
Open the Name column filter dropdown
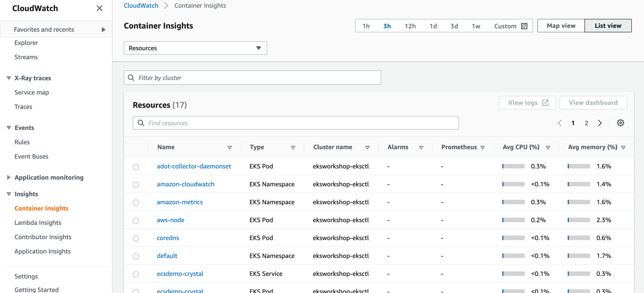coord(230,147)
